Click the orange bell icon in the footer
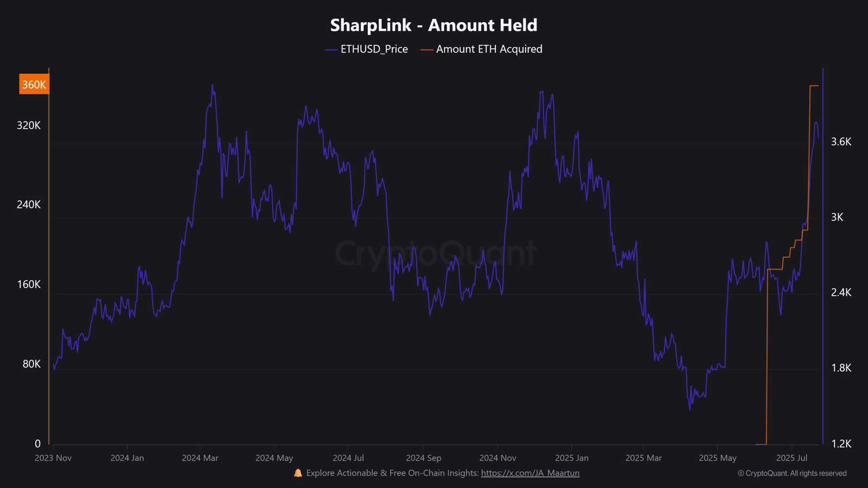868x488 pixels. coord(298,473)
